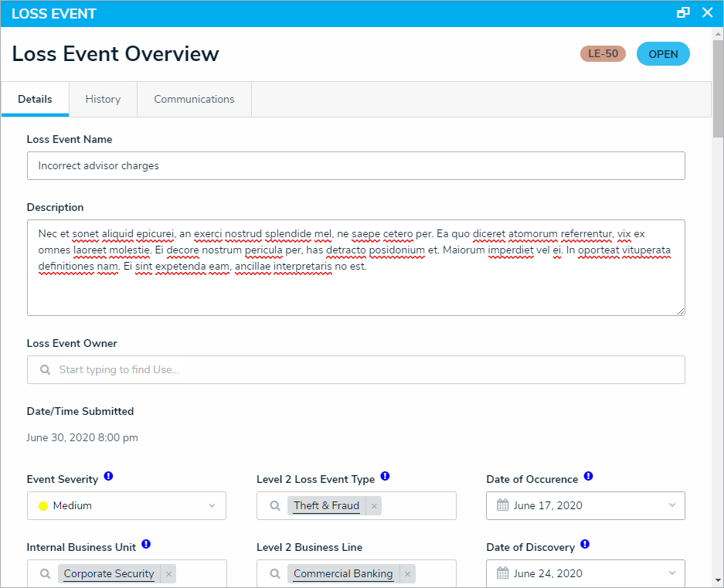Remove the Theft & Fraud tag
724x588 pixels.
[374, 506]
